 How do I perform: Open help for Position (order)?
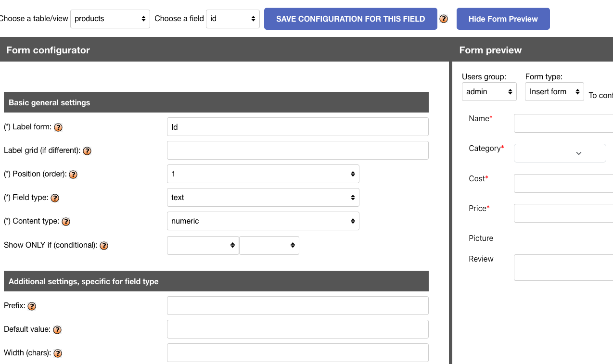(73, 175)
